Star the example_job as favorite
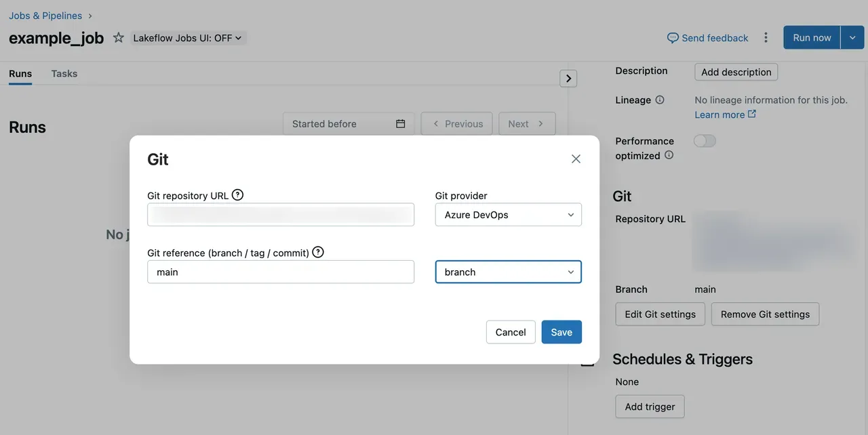 point(119,38)
